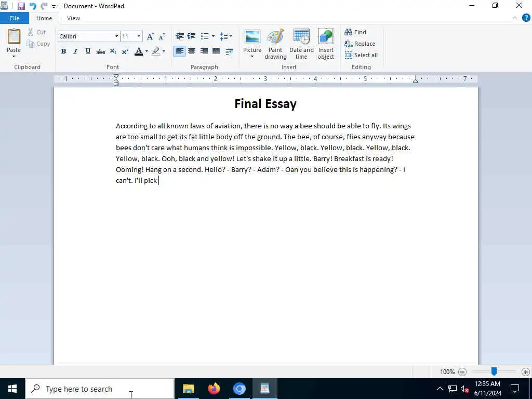Center the paragraph text
The width and height of the screenshot is (532, 399).
(x=192, y=51)
